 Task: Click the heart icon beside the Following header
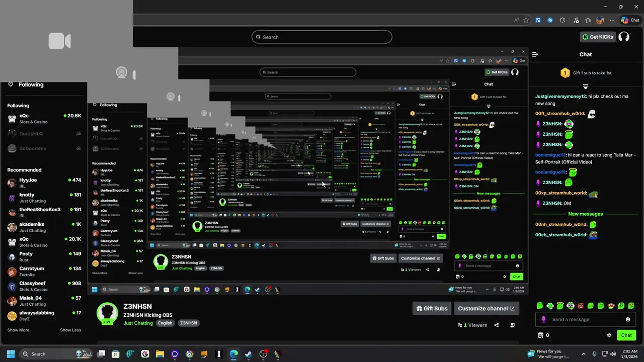click(11, 84)
